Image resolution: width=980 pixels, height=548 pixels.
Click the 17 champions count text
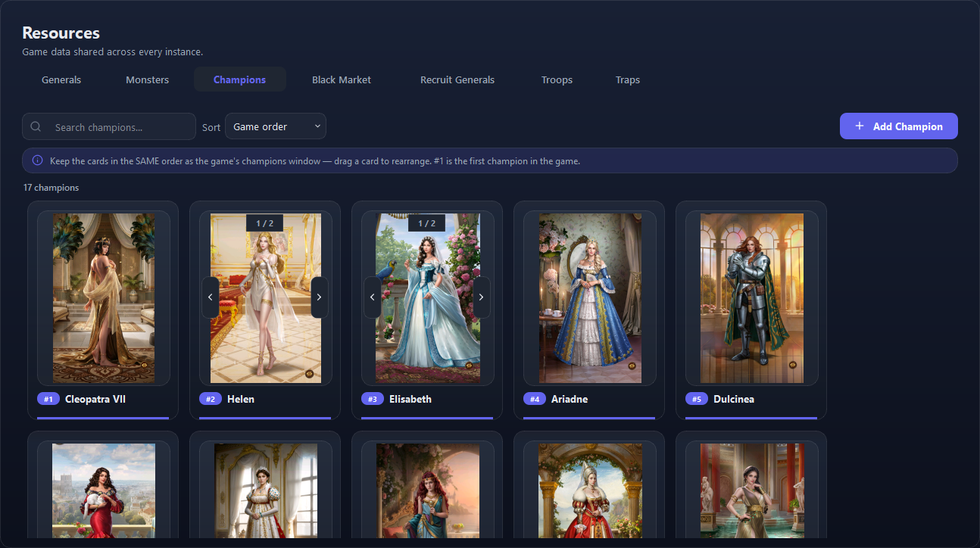(x=51, y=188)
